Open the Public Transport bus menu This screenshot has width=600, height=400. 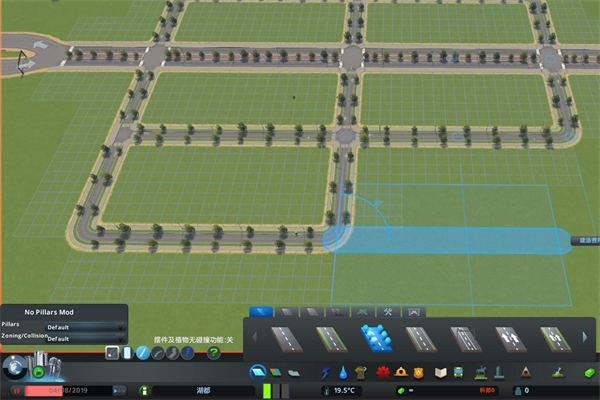458,372
